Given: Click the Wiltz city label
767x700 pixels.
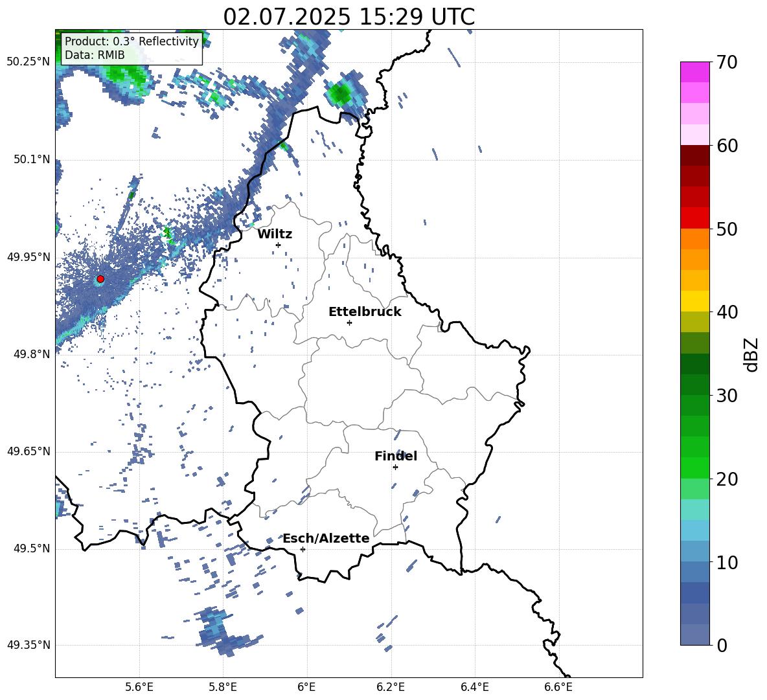Looking at the screenshot, I should coord(275,234).
